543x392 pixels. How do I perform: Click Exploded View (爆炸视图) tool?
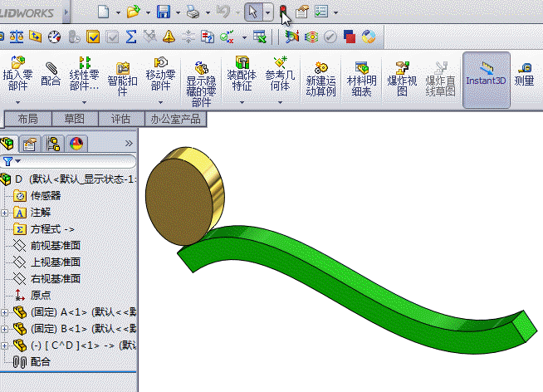point(402,79)
